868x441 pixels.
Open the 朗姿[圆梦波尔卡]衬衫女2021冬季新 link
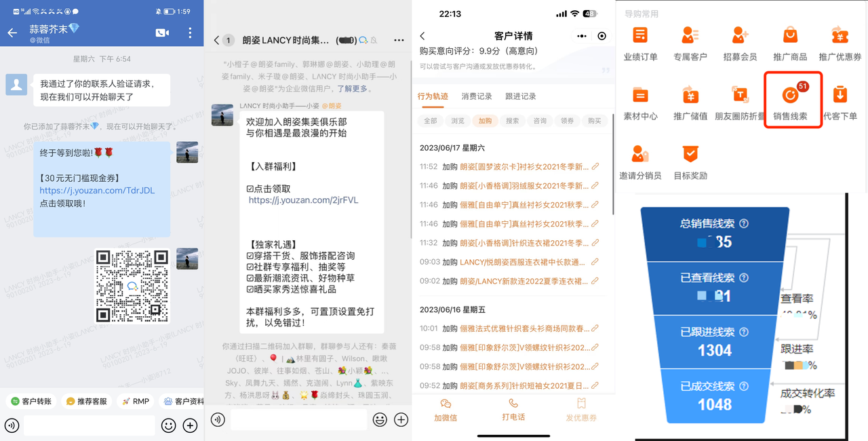coord(530,166)
